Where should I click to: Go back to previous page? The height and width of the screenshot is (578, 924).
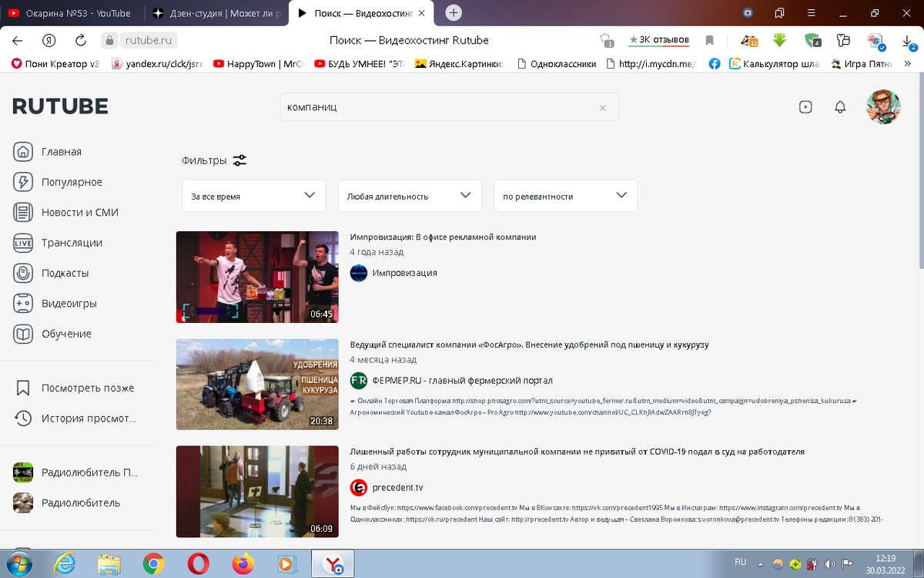[17, 40]
